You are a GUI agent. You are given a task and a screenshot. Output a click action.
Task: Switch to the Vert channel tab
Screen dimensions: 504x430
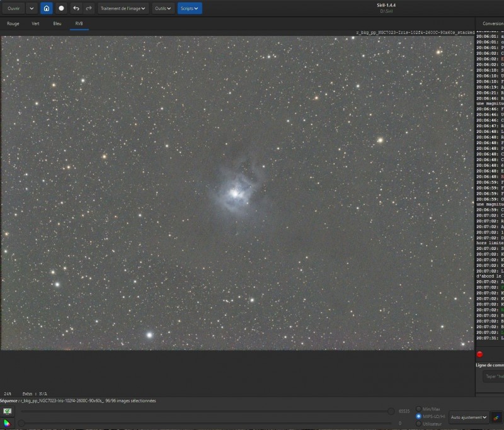point(35,23)
